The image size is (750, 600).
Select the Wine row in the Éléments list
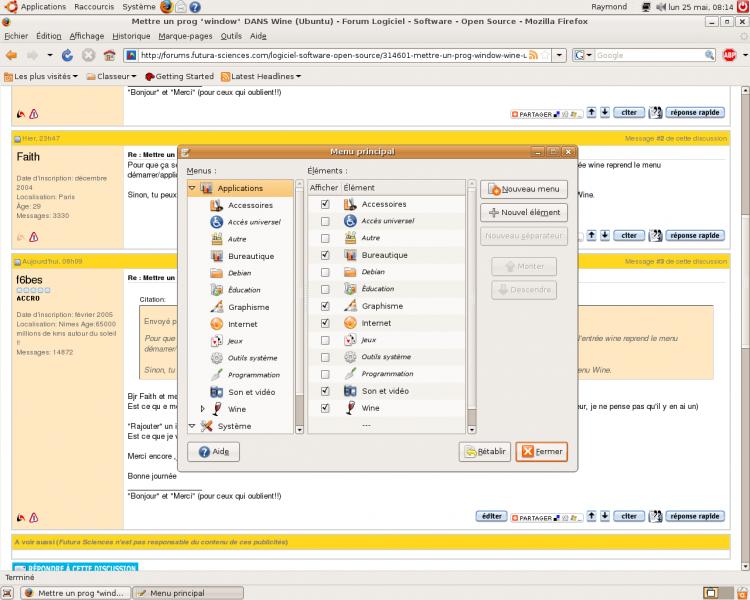pyautogui.click(x=386, y=408)
